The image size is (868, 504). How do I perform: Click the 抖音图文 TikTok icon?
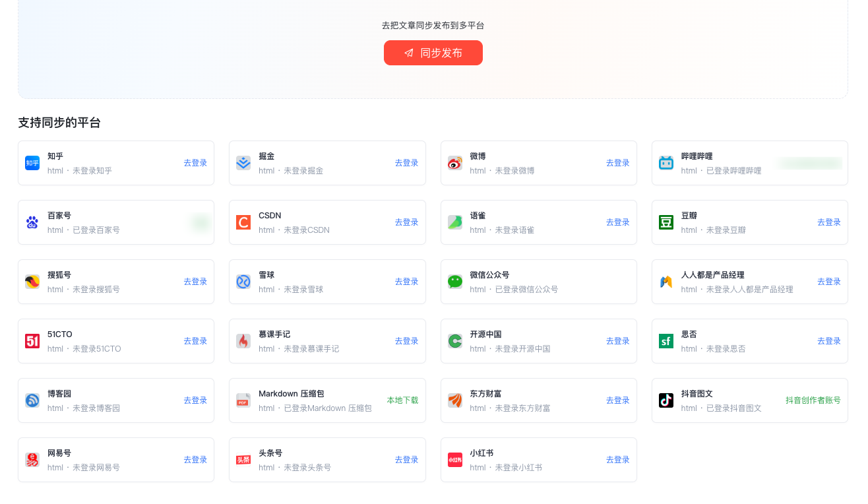[x=666, y=400]
